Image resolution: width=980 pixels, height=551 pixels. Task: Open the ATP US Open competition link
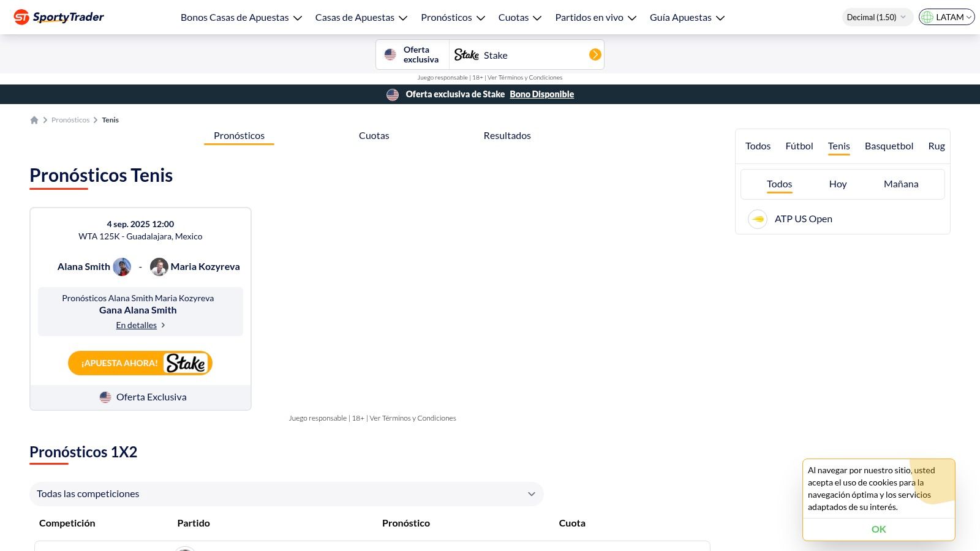[x=803, y=219]
